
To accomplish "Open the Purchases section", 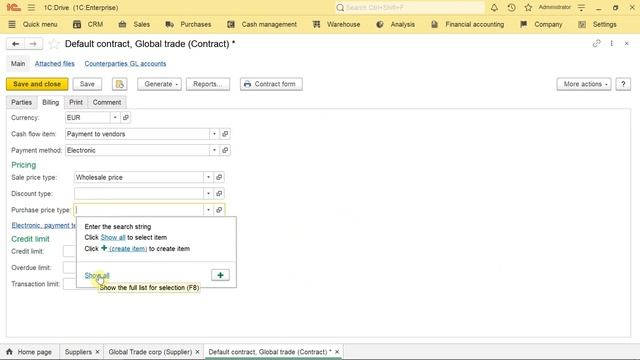I will (x=188, y=24).
